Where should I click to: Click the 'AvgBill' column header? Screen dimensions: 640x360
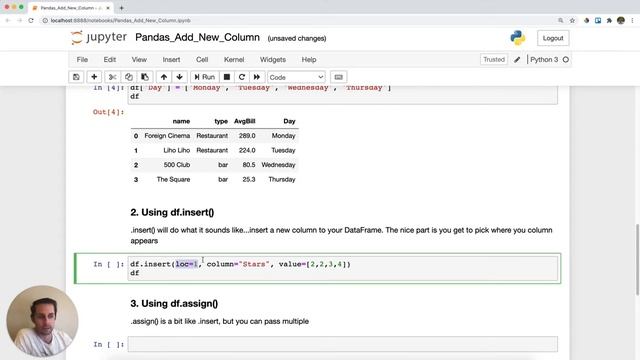(244, 121)
